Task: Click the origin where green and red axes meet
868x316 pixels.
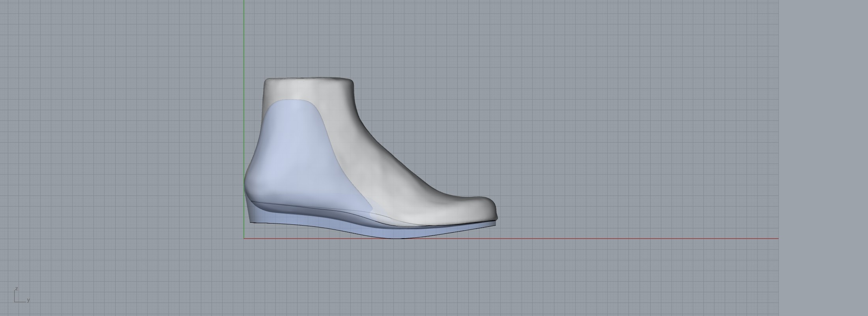Action: pyautogui.click(x=244, y=239)
